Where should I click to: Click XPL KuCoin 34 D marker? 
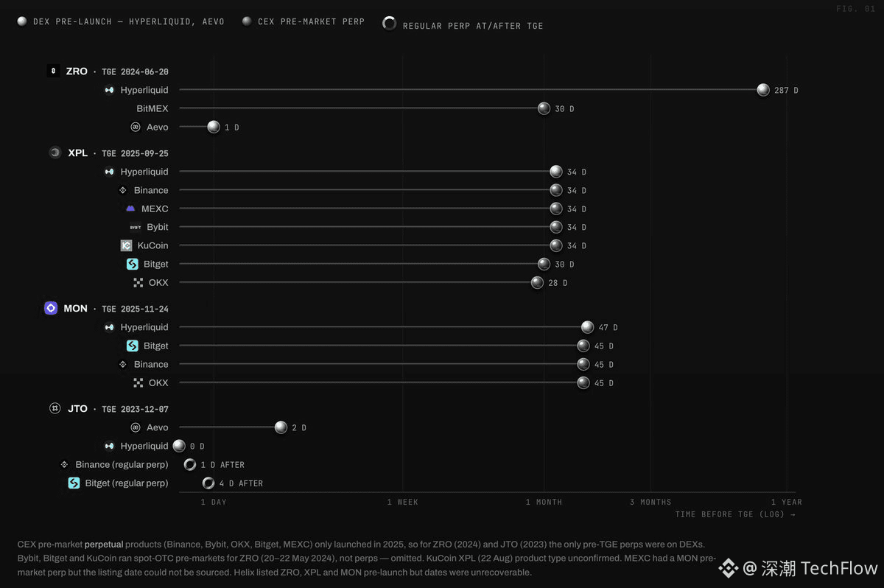tap(556, 245)
